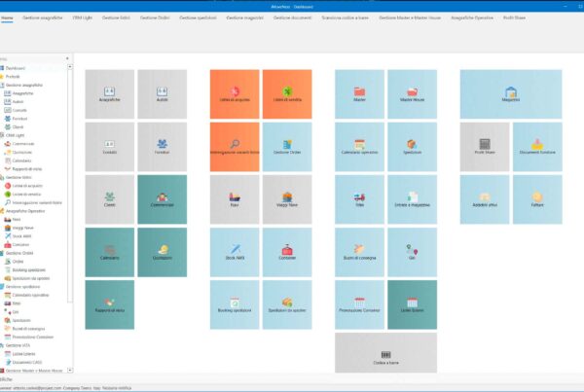Open the teal Quotazioni tile
Viewport: 584px width, 392px height.
pyautogui.click(x=162, y=252)
